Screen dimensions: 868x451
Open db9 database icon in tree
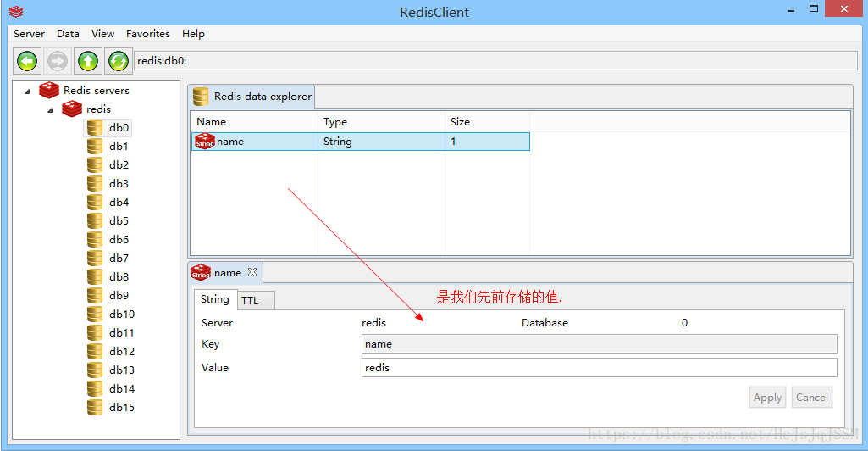(95, 295)
